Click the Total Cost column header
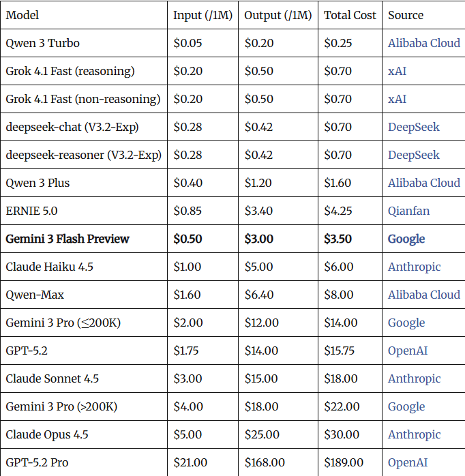 click(350, 15)
